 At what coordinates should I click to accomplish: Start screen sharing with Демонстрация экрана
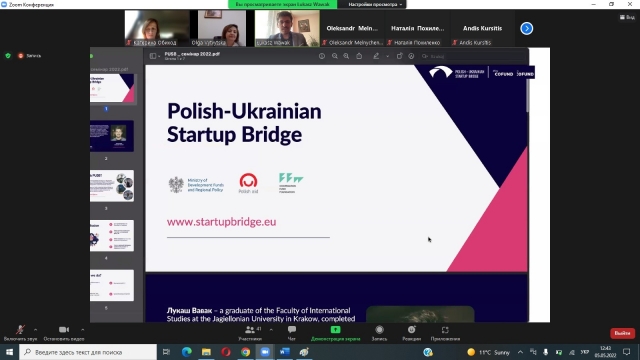pyautogui.click(x=336, y=333)
